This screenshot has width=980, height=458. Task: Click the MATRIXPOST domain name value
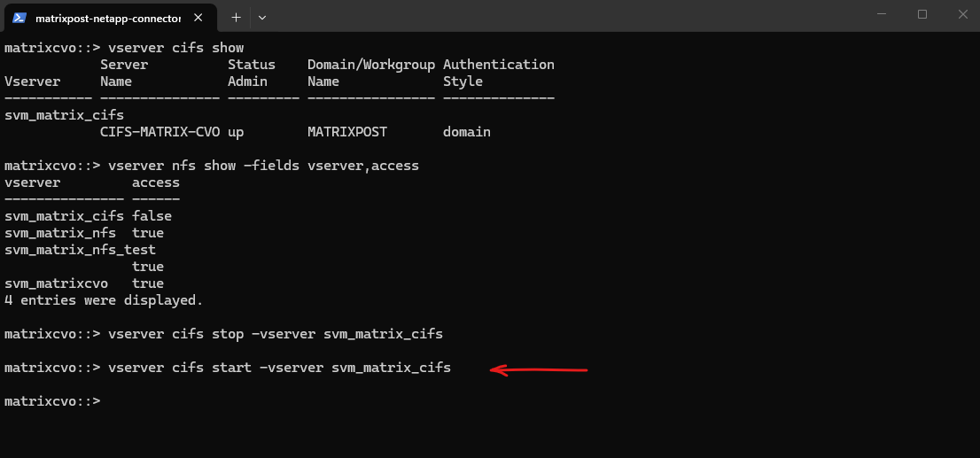pos(347,132)
